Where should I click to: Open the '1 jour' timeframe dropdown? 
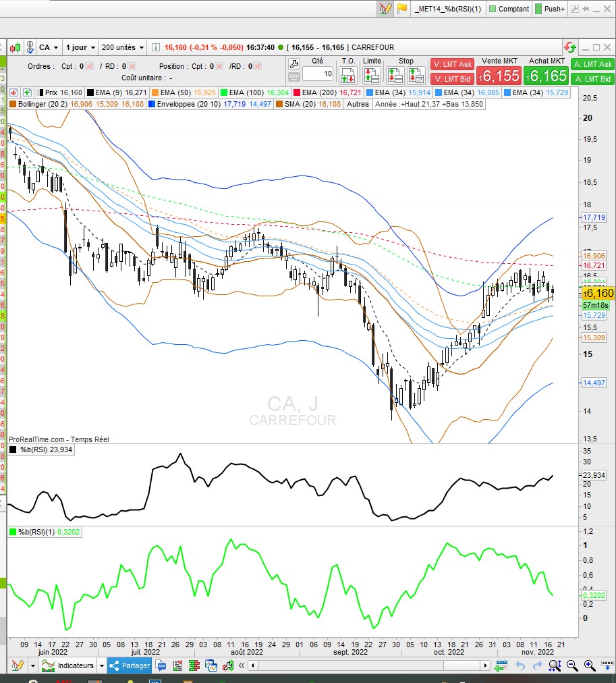[x=80, y=47]
